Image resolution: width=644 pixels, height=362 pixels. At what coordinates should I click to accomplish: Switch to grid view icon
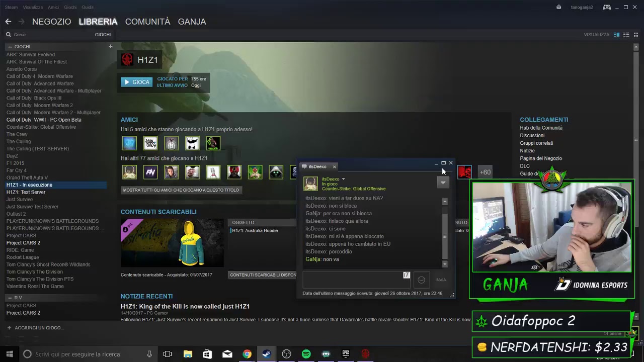click(636, 35)
